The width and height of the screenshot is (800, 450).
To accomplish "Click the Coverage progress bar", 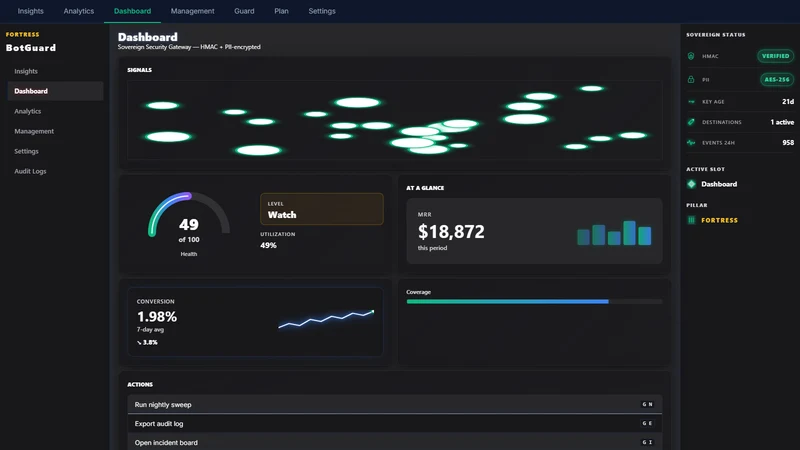I will tap(534, 302).
